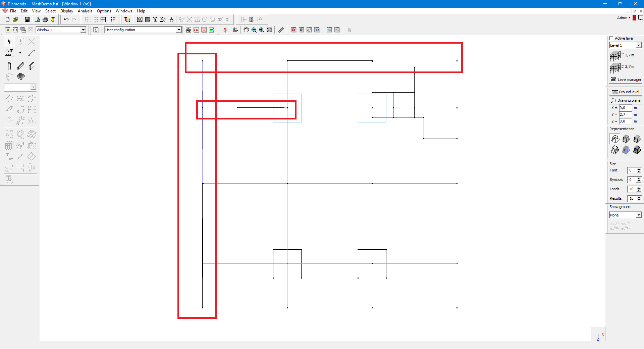The image size is (644, 349).
Task: Undo the last action
Action: (x=66, y=19)
